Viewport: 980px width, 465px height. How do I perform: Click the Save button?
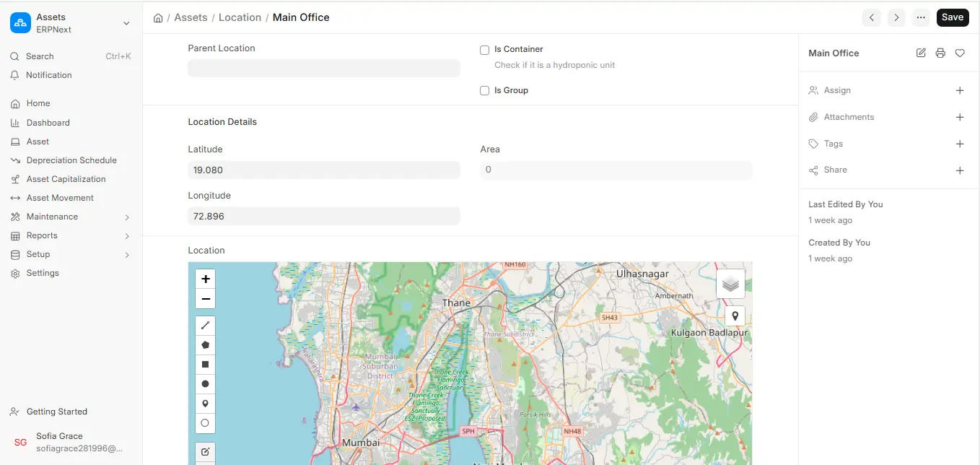[953, 17]
